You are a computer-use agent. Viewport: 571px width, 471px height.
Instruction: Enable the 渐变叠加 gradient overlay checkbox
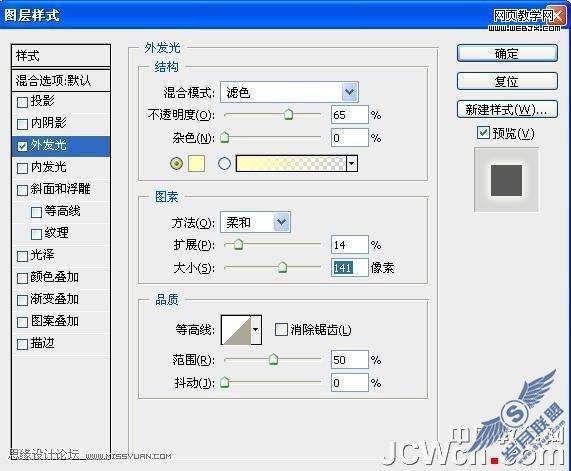point(22,300)
